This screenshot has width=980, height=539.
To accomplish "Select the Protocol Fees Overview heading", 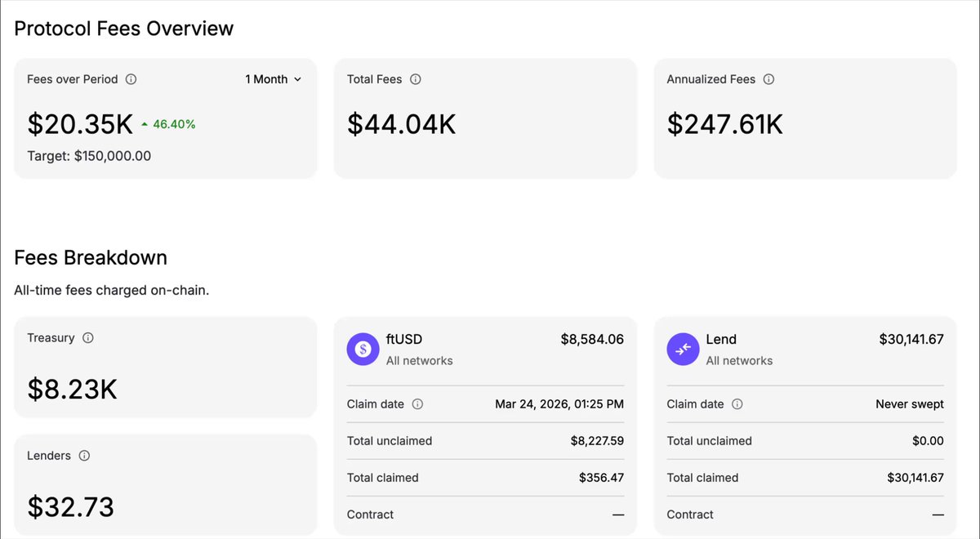I will pyautogui.click(x=124, y=29).
